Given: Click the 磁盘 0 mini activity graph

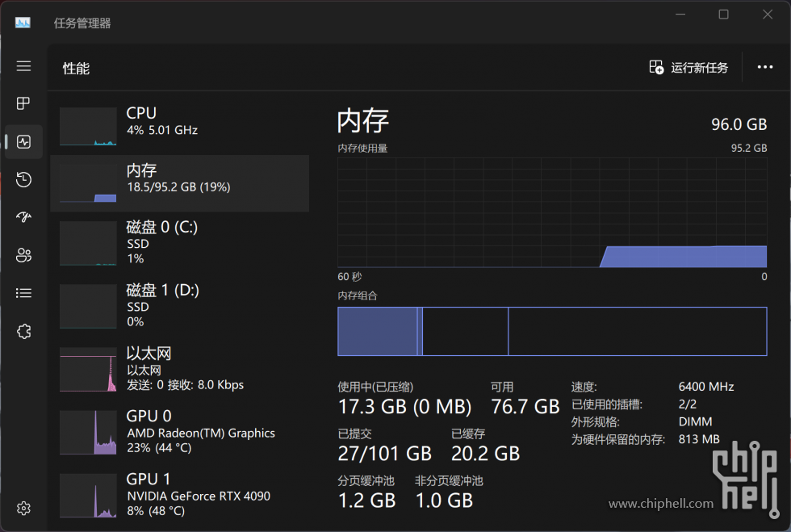Looking at the screenshot, I should pyautogui.click(x=88, y=243).
